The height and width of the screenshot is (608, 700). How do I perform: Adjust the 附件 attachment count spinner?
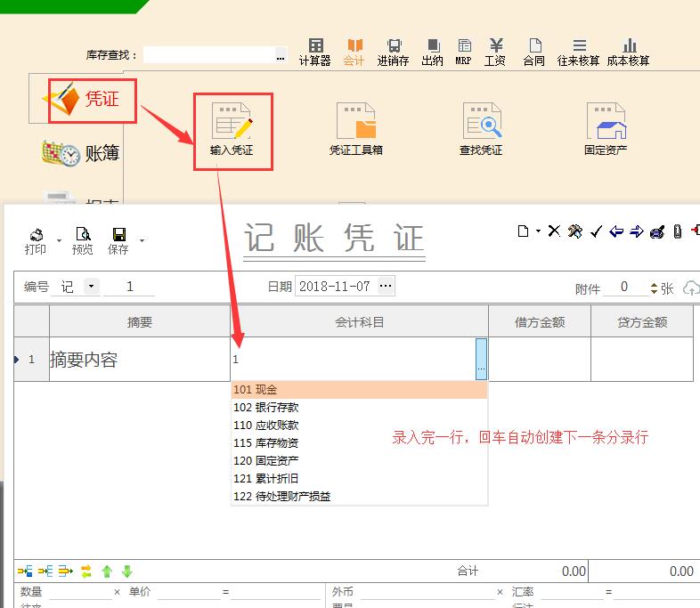(x=655, y=288)
